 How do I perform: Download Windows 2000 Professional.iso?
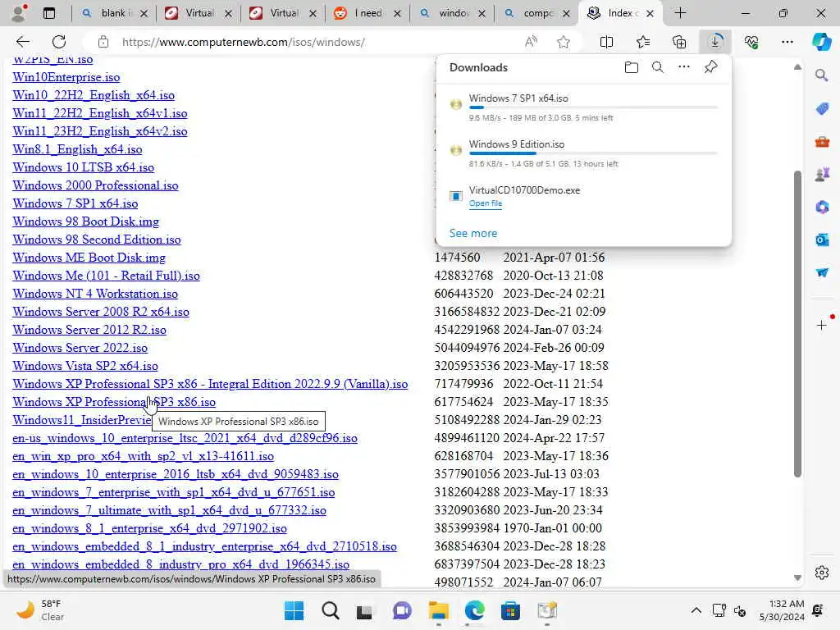[95, 185]
